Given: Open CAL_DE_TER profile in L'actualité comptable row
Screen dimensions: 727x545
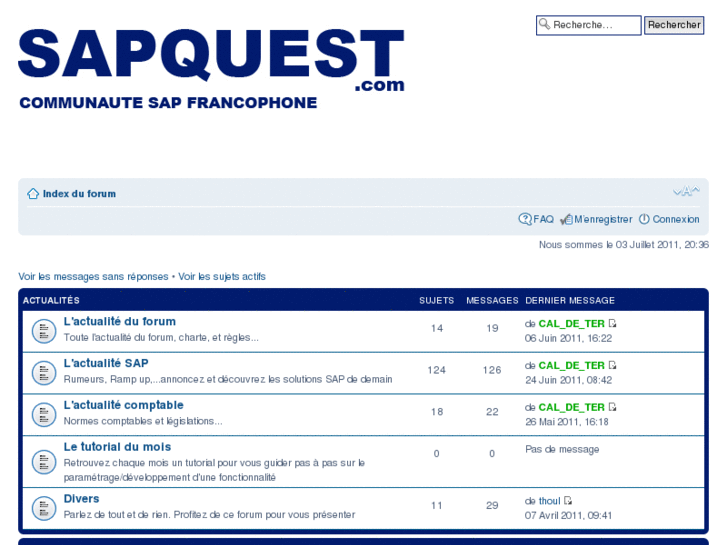Looking at the screenshot, I should click(x=572, y=407).
